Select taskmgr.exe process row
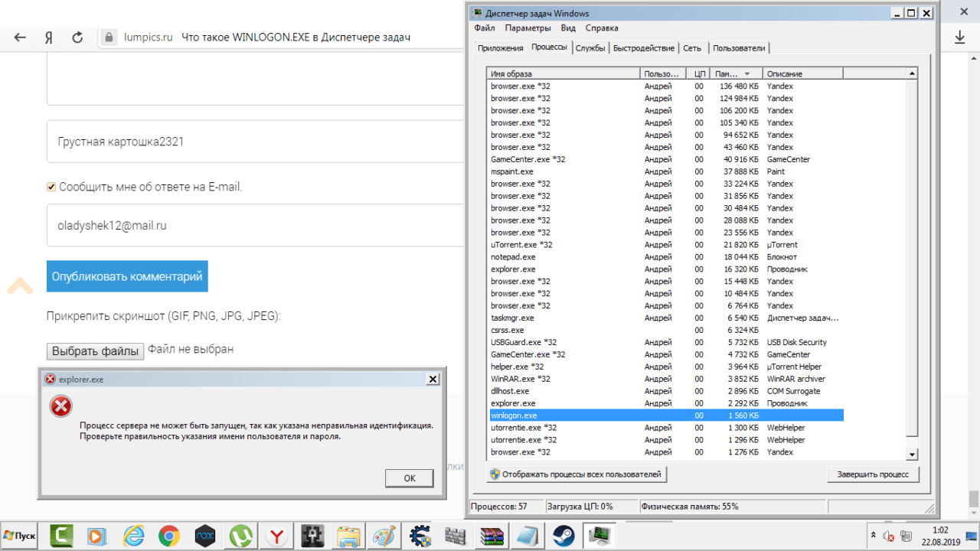This screenshot has width=980, height=551. coord(665,318)
